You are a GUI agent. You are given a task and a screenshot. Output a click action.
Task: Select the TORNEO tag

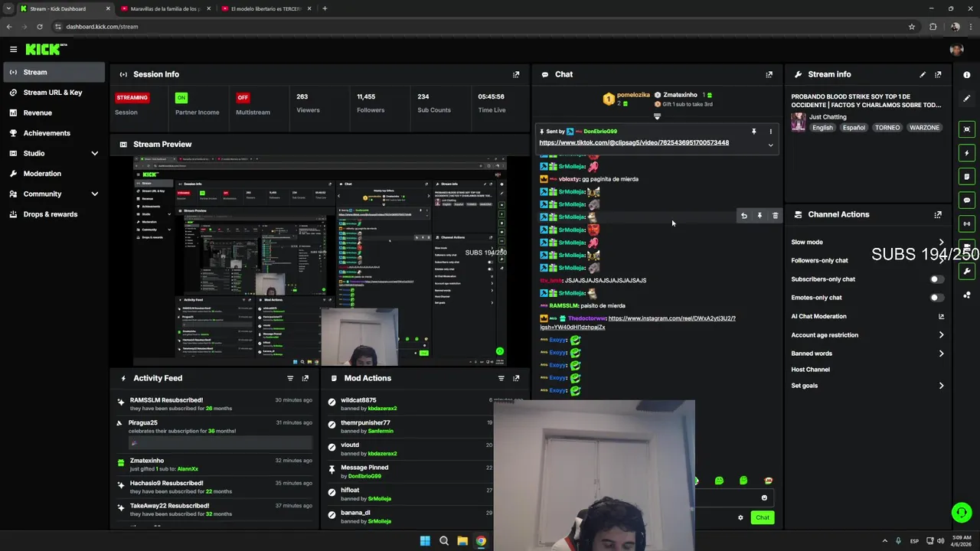click(887, 128)
